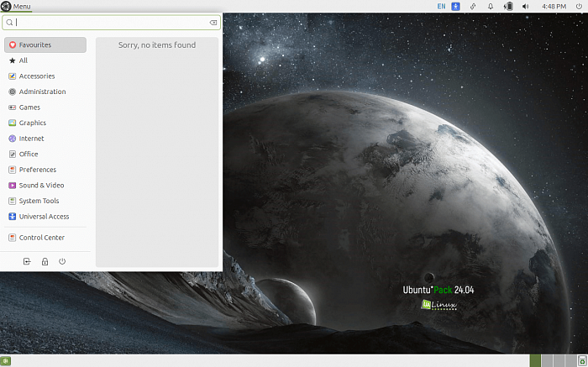Viewport: 588px width, 367px height.
Task: Click the shutdown icon in menu footer
Action: click(x=62, y=261)
